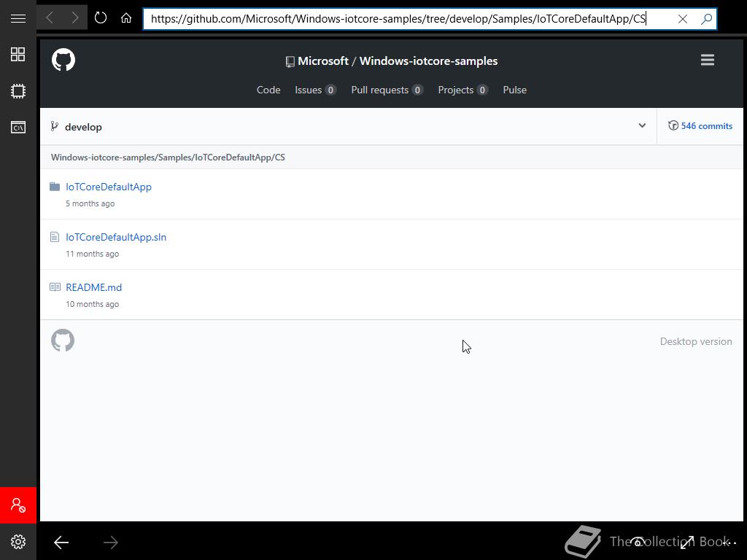Click the GitHub octocat logo in header
The image size is (747, 560).
point(63,60)
